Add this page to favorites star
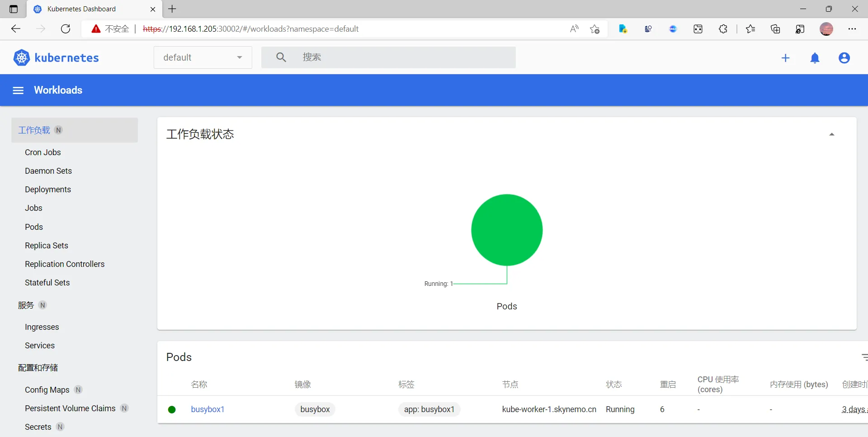The image size is (868, 437). (595, 29)
